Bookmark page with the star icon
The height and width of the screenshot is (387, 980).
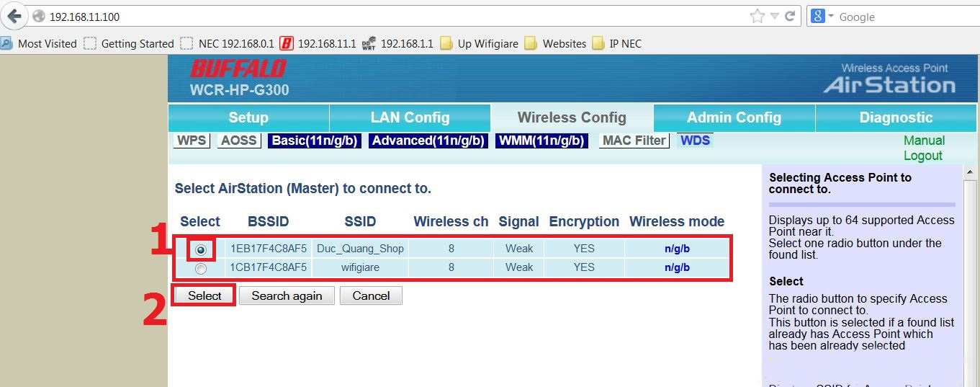click(757, 16)
